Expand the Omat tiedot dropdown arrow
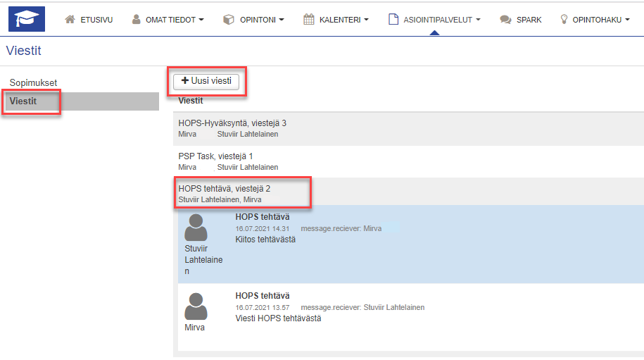The width and height of the screenshot is (644, 360). 201,20
